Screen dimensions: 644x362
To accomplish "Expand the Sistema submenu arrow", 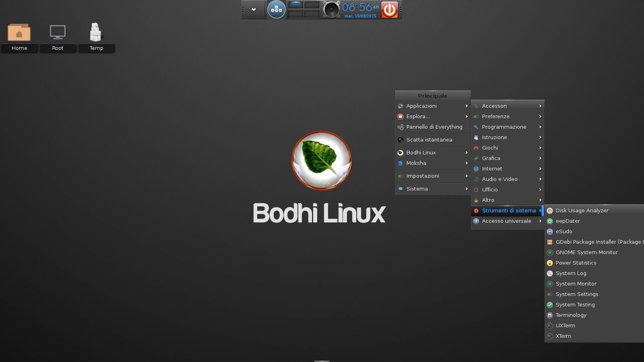I will click(467, 189).
